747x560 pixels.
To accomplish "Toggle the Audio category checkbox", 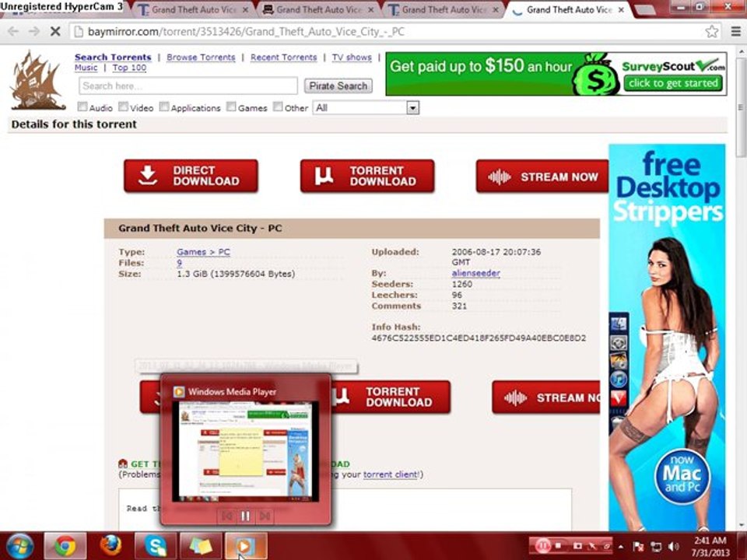I will [x=82, y=107].
